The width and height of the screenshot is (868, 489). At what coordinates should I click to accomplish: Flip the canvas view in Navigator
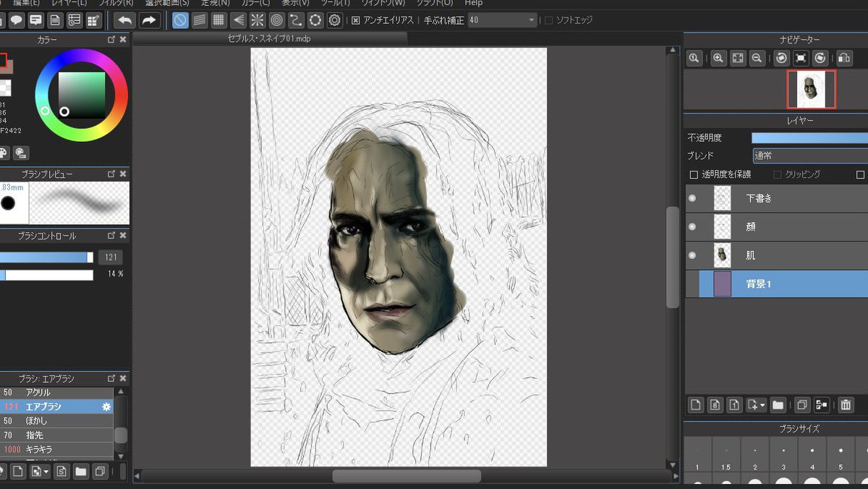point(844,59)
